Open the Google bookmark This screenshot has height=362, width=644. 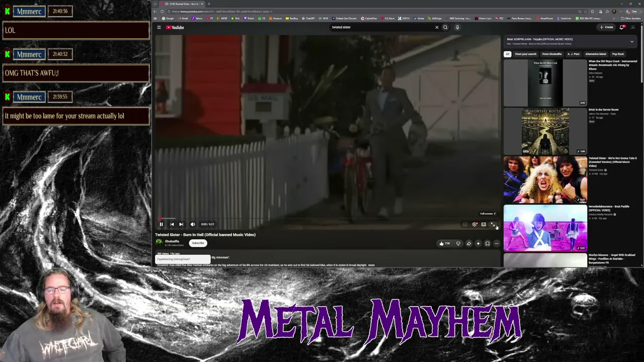click(x=168, y=19)
